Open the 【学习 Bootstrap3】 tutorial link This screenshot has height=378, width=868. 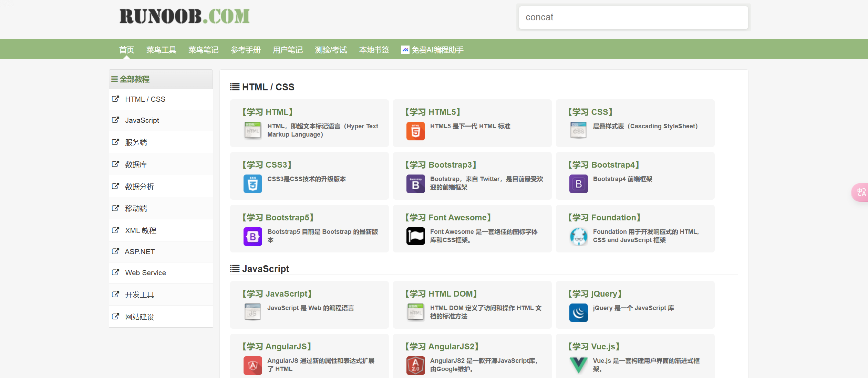tap(441, 165)
